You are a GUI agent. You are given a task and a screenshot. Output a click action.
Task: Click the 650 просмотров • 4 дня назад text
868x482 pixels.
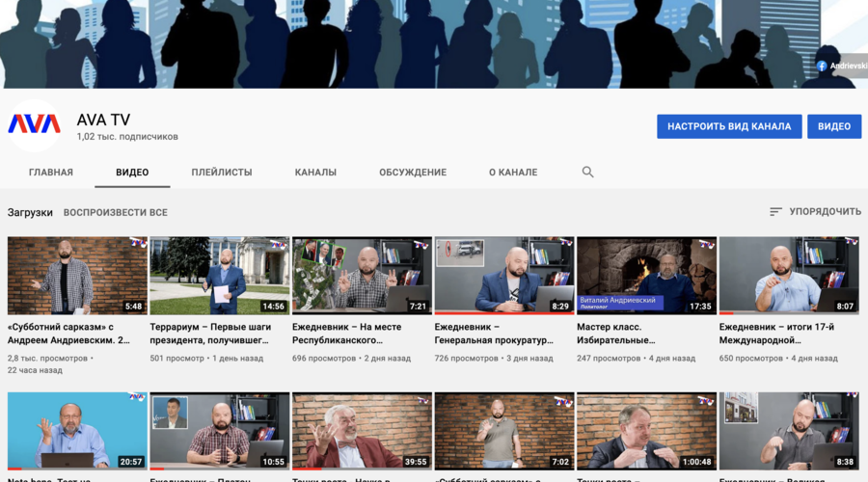[778, 358]
